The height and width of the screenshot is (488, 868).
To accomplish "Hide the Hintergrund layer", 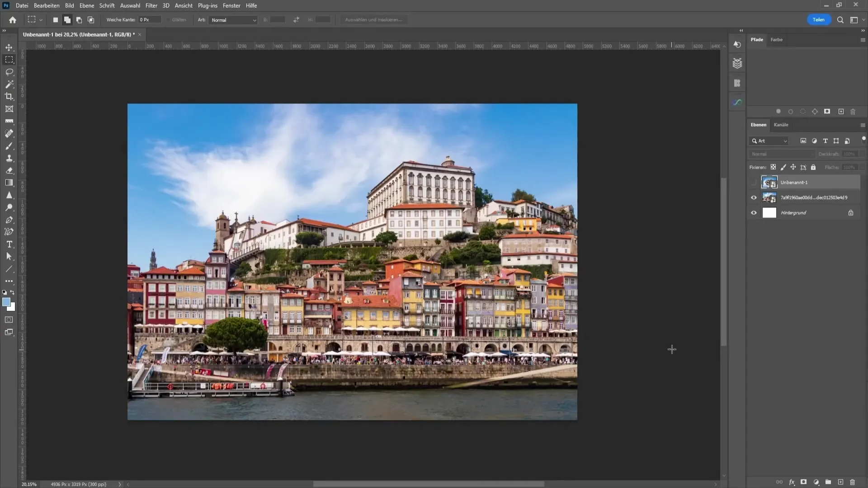I will click(x=754, y=213).
